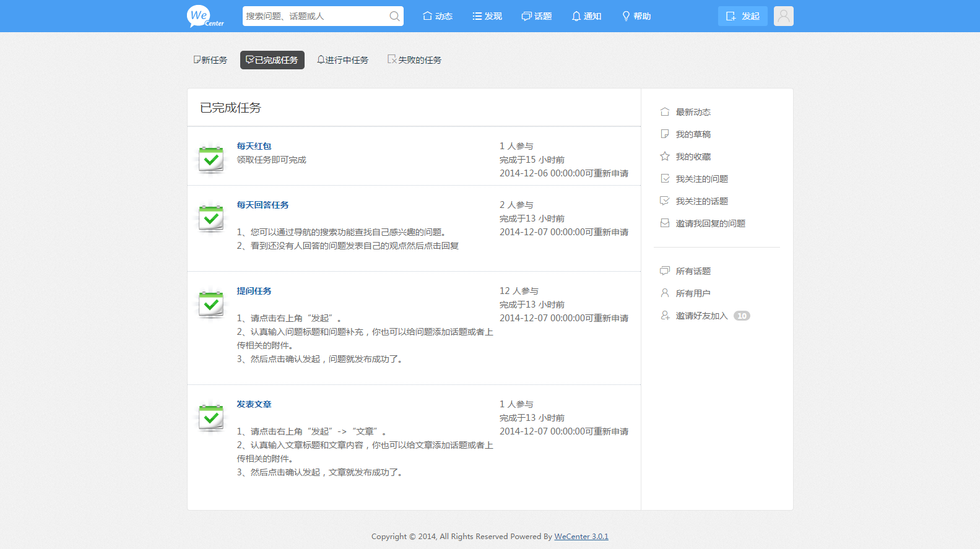Image resolution: width=980 pixels, height=549 pixels.
Task: Open the 每天红包 task link
Action: point(254,146)
